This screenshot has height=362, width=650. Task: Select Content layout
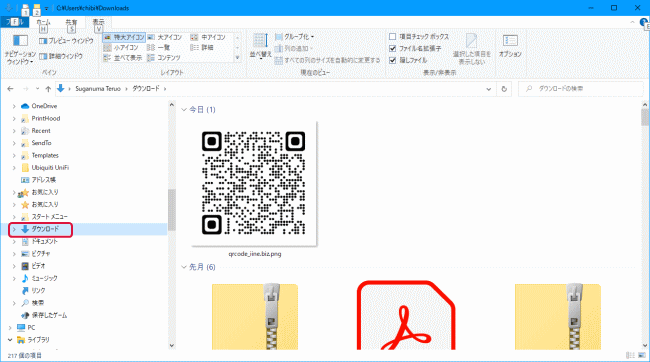pyautogui.click(x=164, y=58)
